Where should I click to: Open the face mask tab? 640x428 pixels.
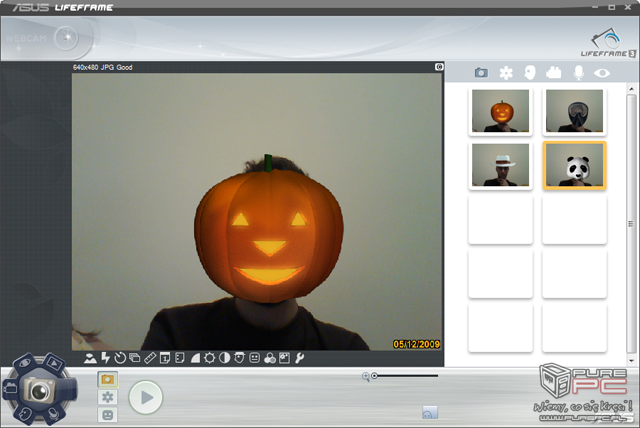point(530,73)
